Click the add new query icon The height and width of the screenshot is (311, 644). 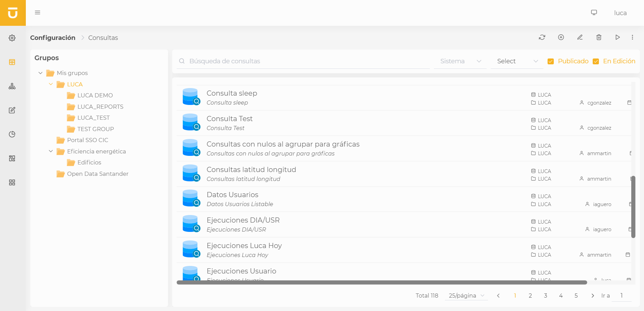click(x=561, y=37)
